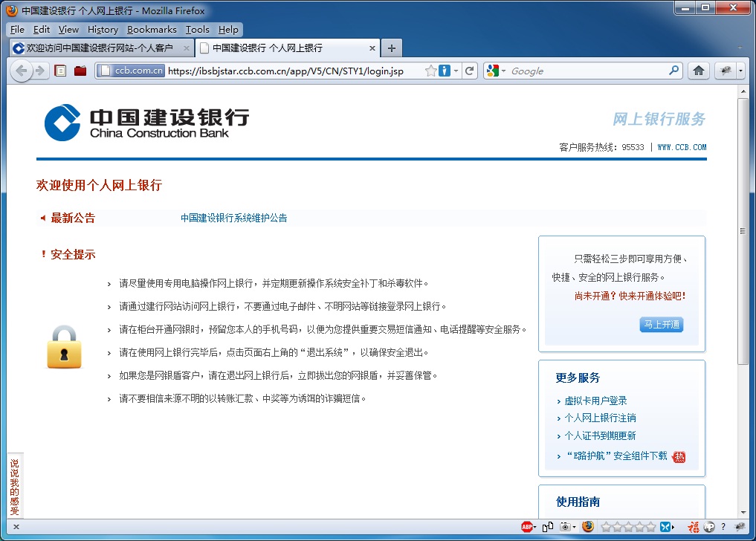Click the vertical scrollbar down arrow
756x541 pixels.
tap(743, 512)
